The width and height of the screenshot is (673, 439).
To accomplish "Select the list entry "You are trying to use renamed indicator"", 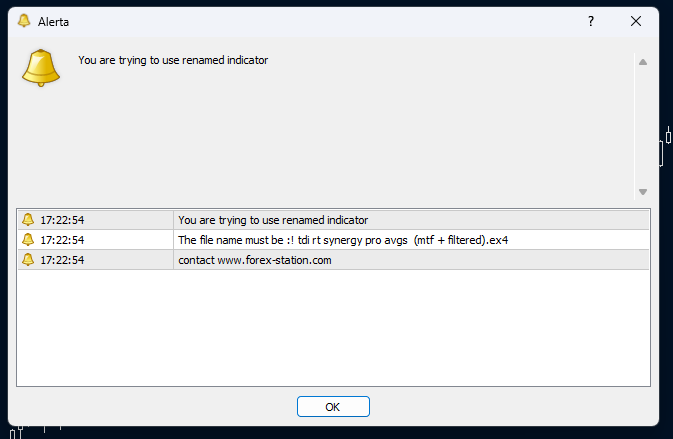I will tap(273, 220).
